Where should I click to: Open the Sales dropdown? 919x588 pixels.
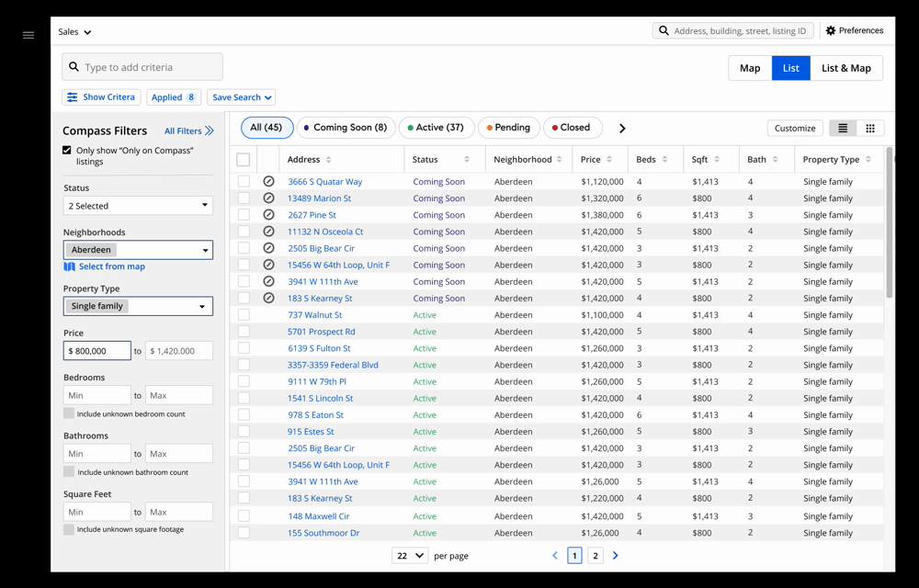(74, 31)
